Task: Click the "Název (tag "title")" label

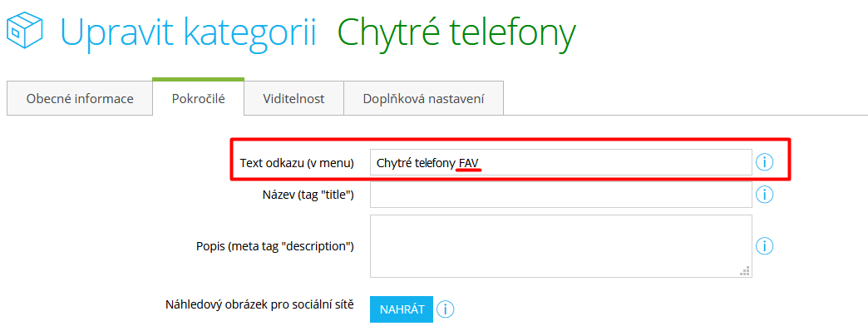Action: tap(308, 195)
